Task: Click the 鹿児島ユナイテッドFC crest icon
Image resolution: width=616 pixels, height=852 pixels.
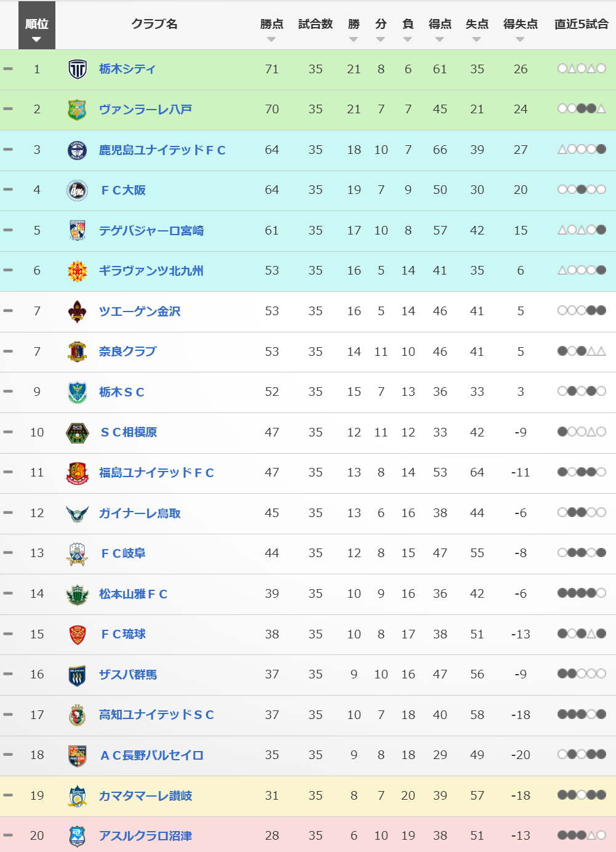Action: pyautogui.click(x=77, y=150)
